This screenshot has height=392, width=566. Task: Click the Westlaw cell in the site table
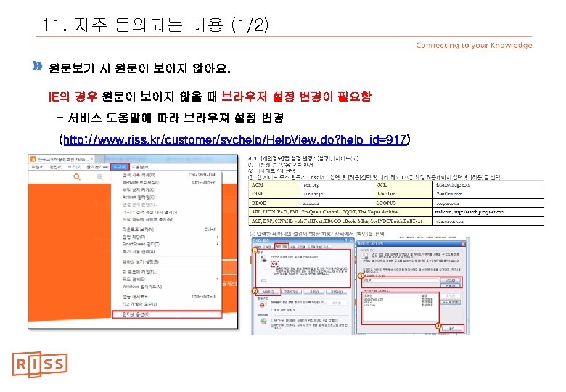coord(403,194)
